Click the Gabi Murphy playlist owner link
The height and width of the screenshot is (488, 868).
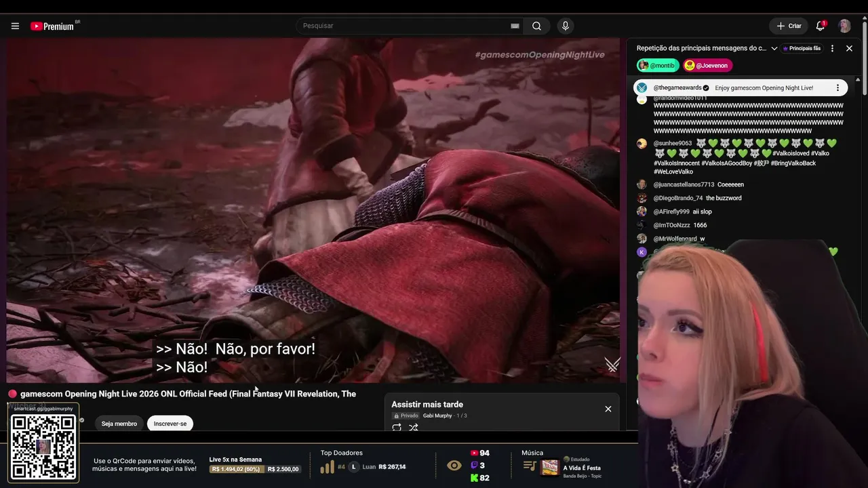[x=437, y=415]
